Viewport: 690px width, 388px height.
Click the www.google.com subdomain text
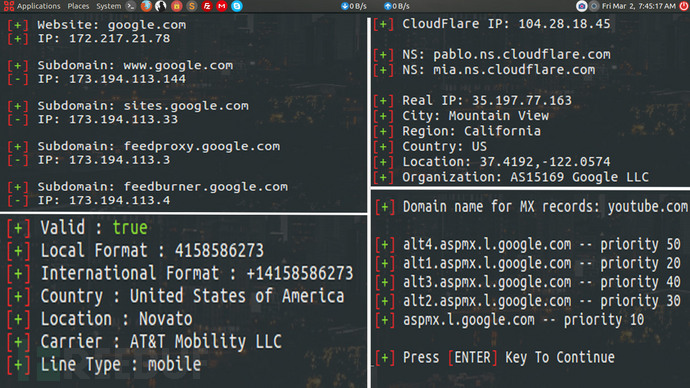pos(178,65)
